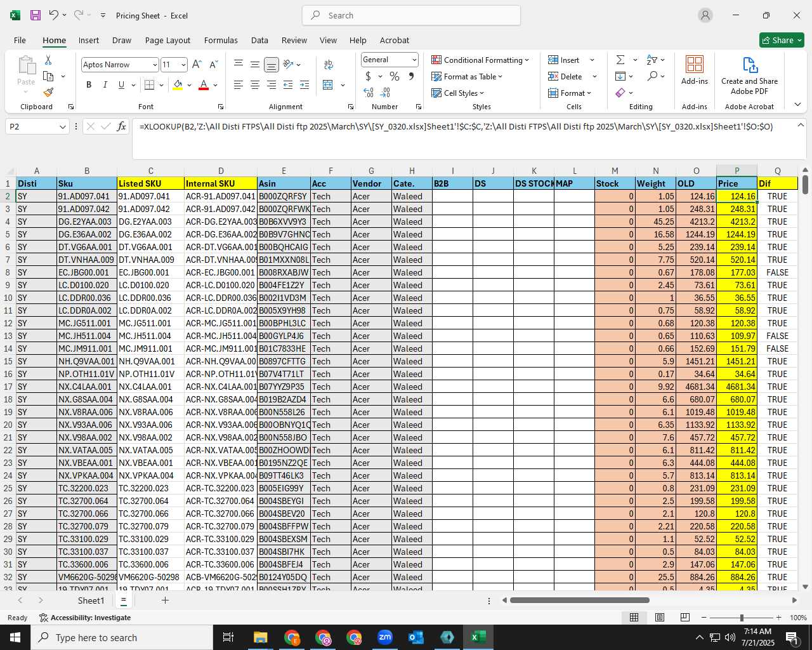
Task: Click the Format Painter brush icon
Action: 48,92
